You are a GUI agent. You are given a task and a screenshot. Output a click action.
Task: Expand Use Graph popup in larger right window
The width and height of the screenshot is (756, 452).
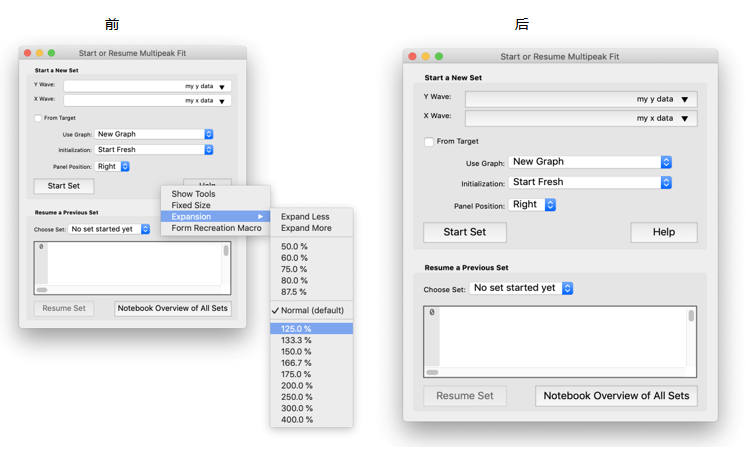click(590, 161)
